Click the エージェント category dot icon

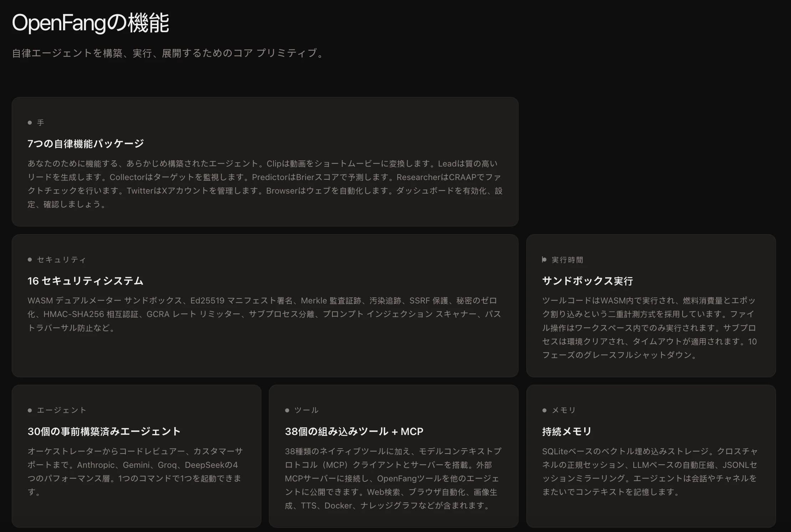point(30,410)
